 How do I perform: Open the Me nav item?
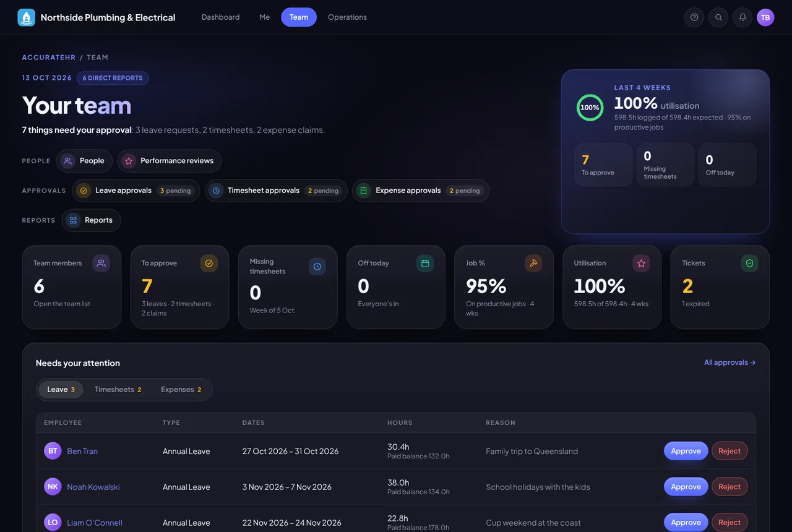coord(265,17)
